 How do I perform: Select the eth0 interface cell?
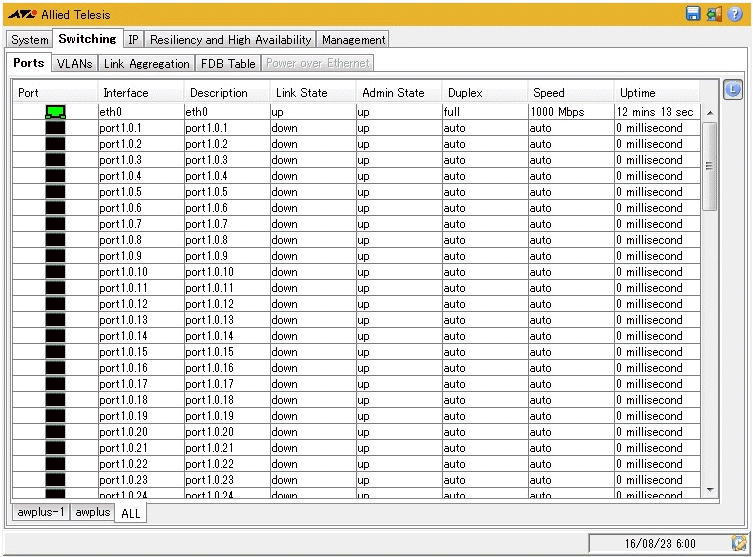click(x=141, y=112)
